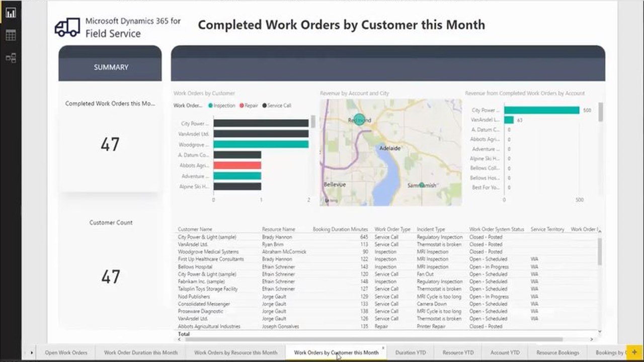Click the Bellevue label on the map
The width and height of the screenshot is (644, 362).
pyautogui.click(x=335, y=185)
